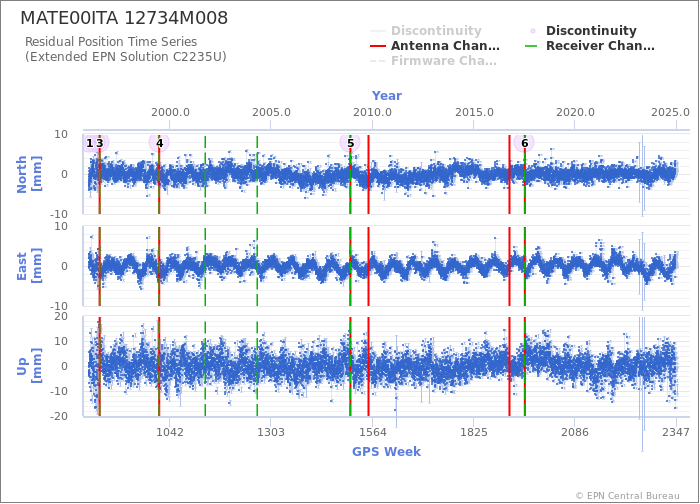The width and height of the screenshot is (700, 504).
Task: Click the Residual Position Time Series subtitle
Action: pos(111,42)
